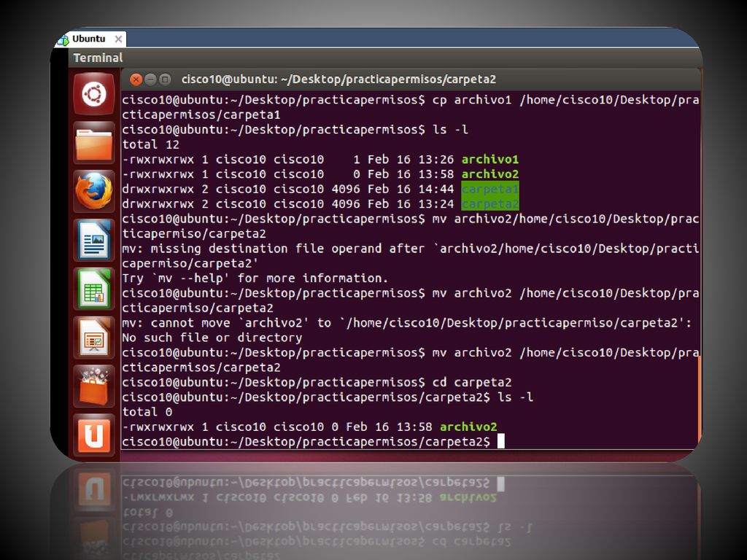Click the 'cd carpeta2' command text
Image resolution: width=747 pixels, height=560 pixels.
472,382
